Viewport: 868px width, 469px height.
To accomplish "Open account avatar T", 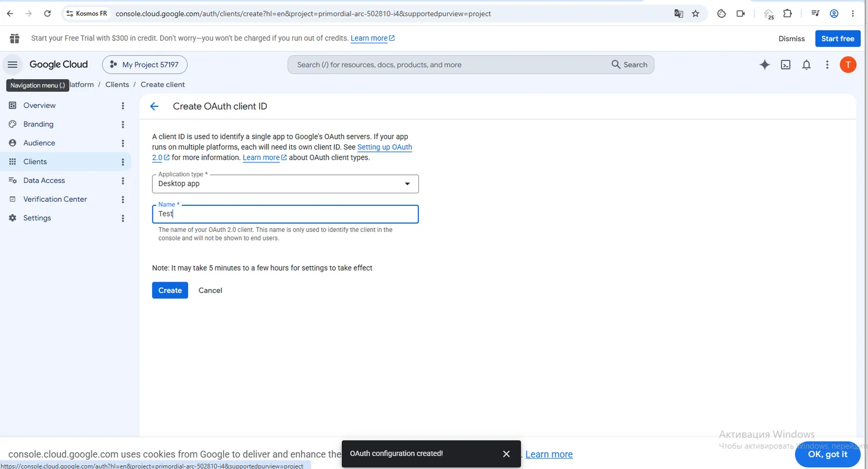I will 848,65.
